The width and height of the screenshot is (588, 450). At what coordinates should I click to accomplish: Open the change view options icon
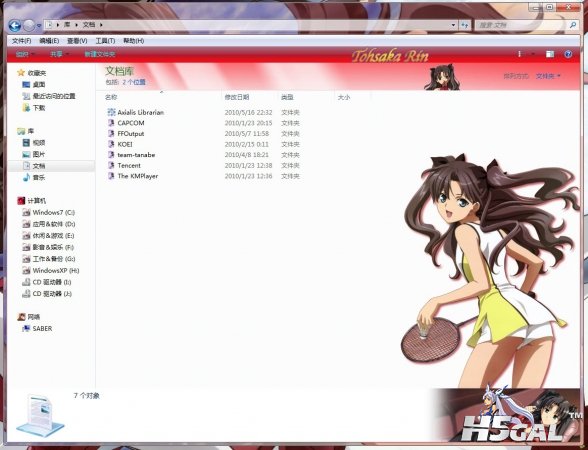tap(520, 54)
